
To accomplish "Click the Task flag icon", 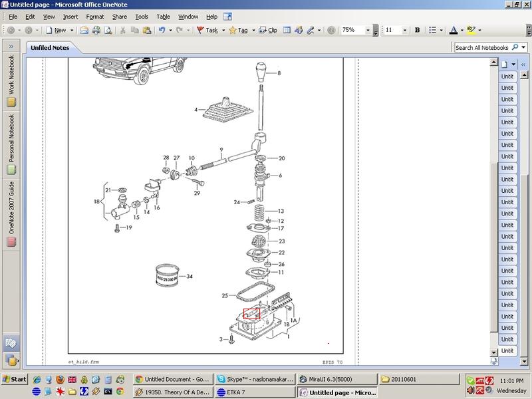I will [x=200, y=30].
